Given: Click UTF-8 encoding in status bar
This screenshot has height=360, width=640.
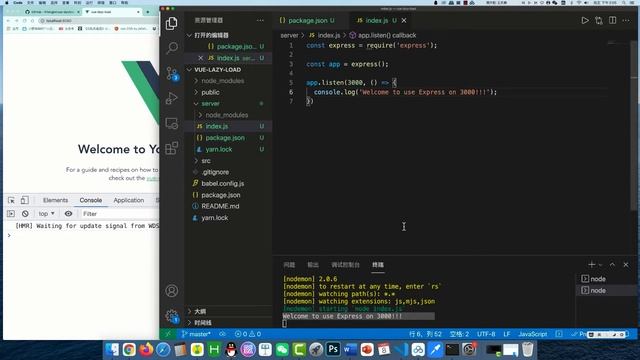Looking at the screenshot, I should [x=486, y=334].
